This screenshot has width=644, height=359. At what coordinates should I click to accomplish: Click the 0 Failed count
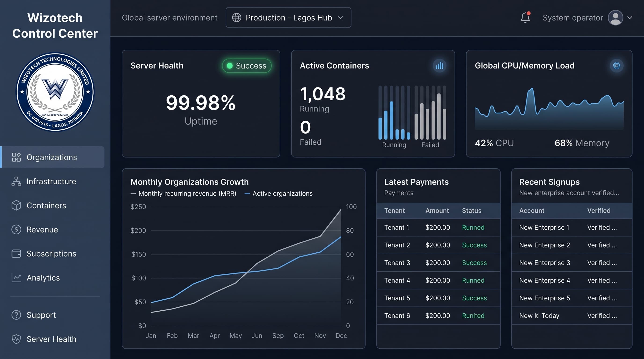[305, 127]
